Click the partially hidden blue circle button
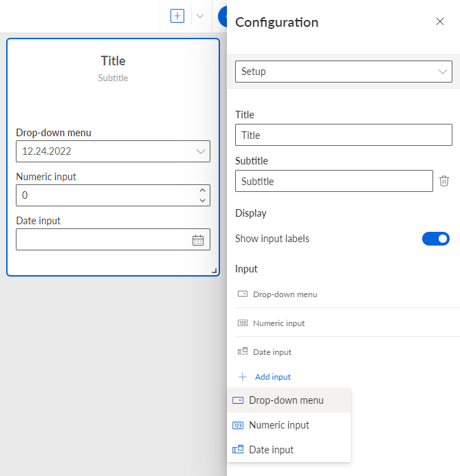Viewport: 460px width, 476px height. [222, 17]
